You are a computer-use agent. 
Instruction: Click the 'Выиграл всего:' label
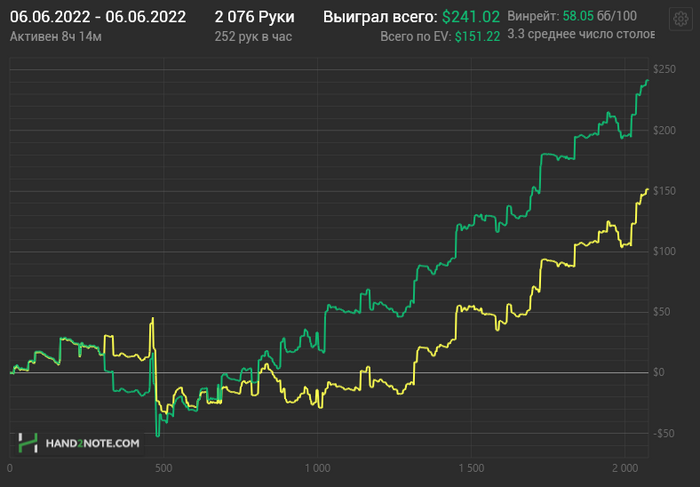380,17
